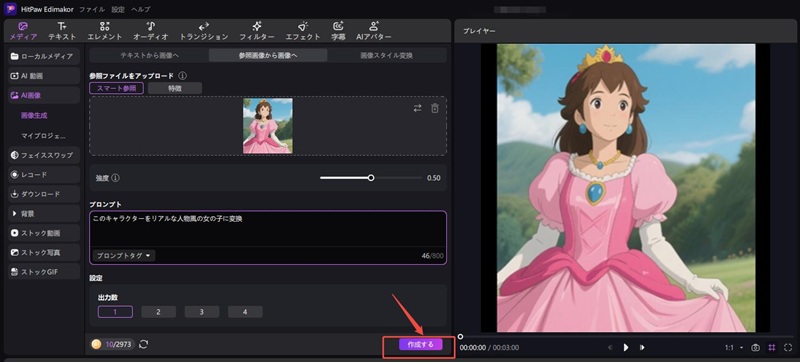Switch to 参照画像から画像へ tab
Screen dimensions: 800x362
(268, 55)
